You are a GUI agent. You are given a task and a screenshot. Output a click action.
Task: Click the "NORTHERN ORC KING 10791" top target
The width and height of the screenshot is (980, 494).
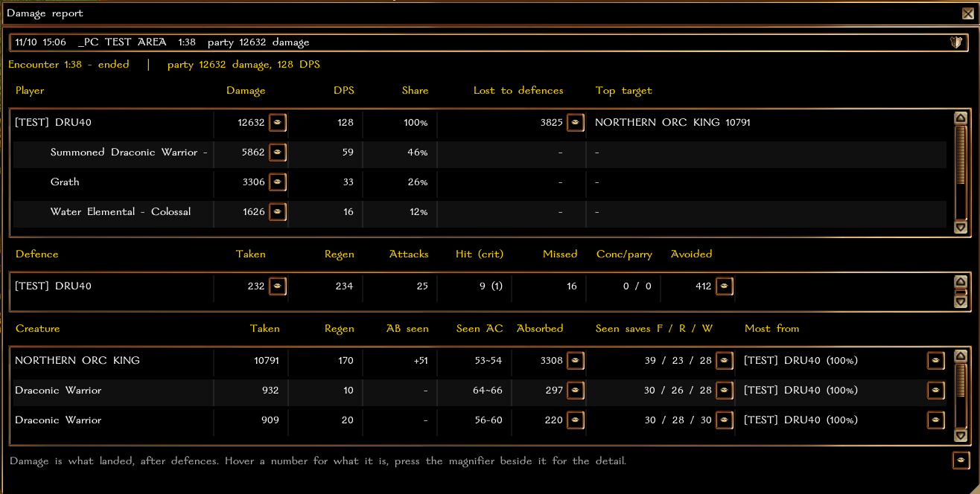click(x=672, y=123)
